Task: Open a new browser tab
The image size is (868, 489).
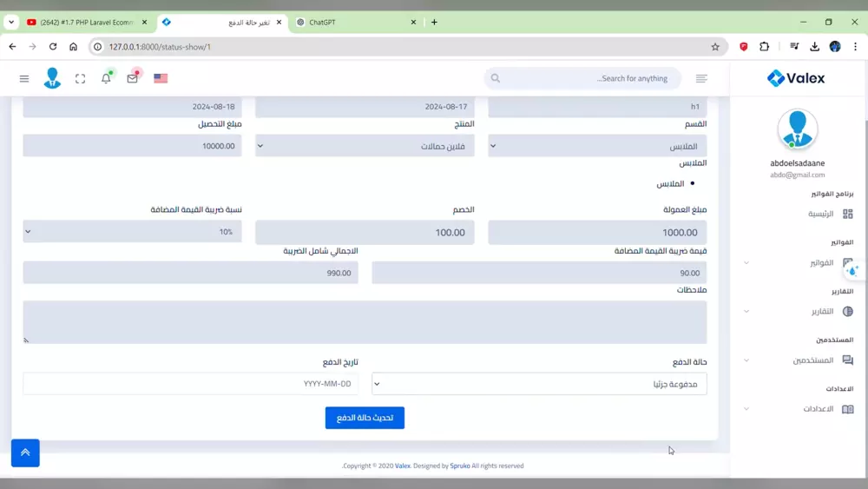Action: [x=434, y=23]
